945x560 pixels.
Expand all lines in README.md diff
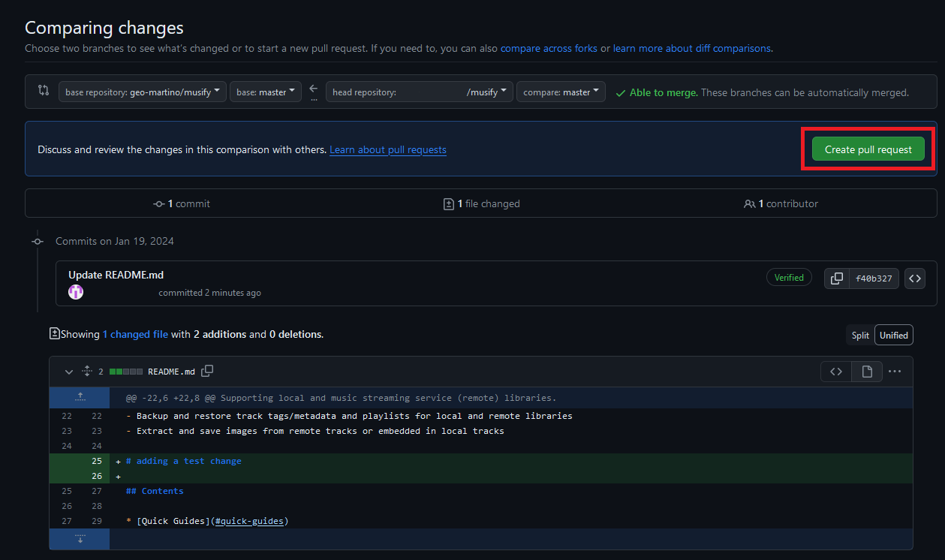click(x=86, y=371)
